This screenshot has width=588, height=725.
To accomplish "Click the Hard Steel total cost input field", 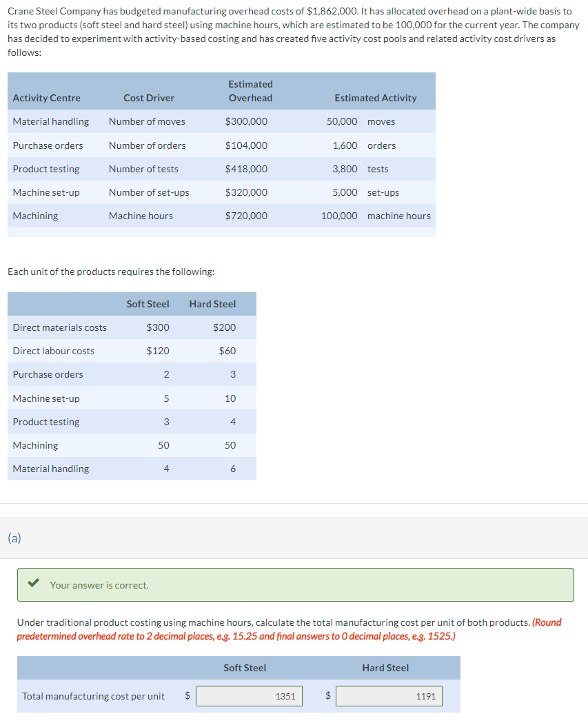I will [389, 696].
